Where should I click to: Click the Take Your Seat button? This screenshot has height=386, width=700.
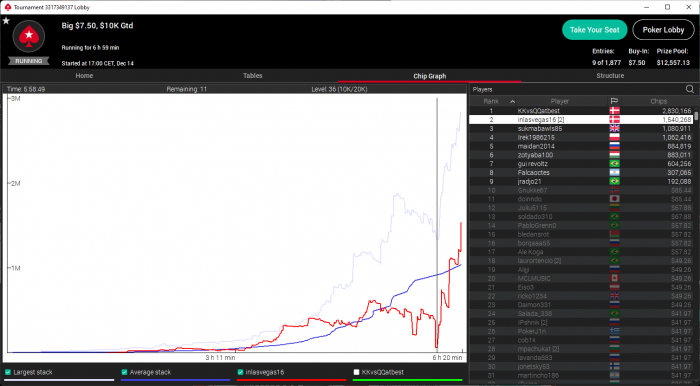click(x=595, y=30)
